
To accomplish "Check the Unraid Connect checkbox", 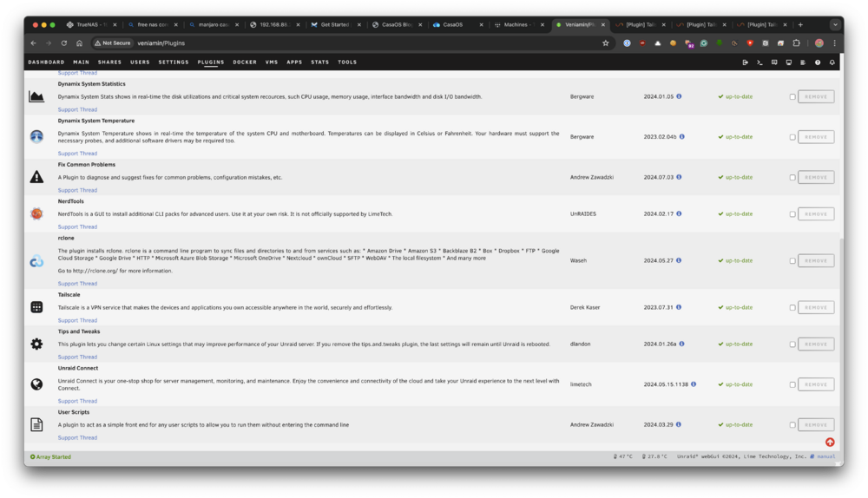I will pyautogui.click(x=792, y=384).
